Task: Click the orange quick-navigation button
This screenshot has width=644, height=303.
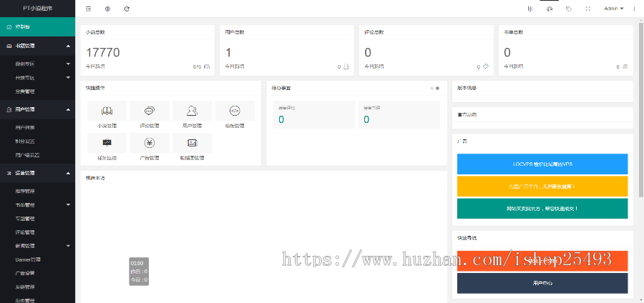Action: point(542,261)
